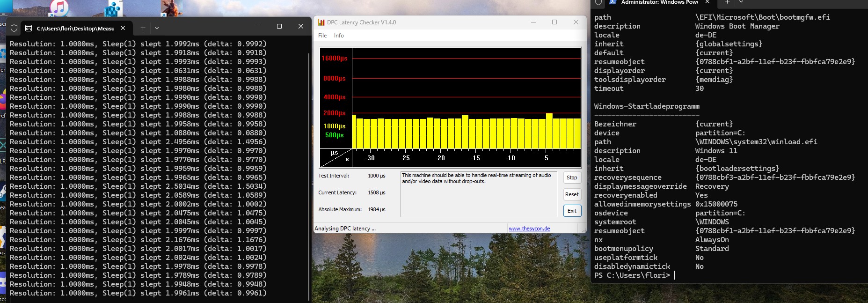Open the registry file icon on desktop
868x303 pixels.
[113, 8]
